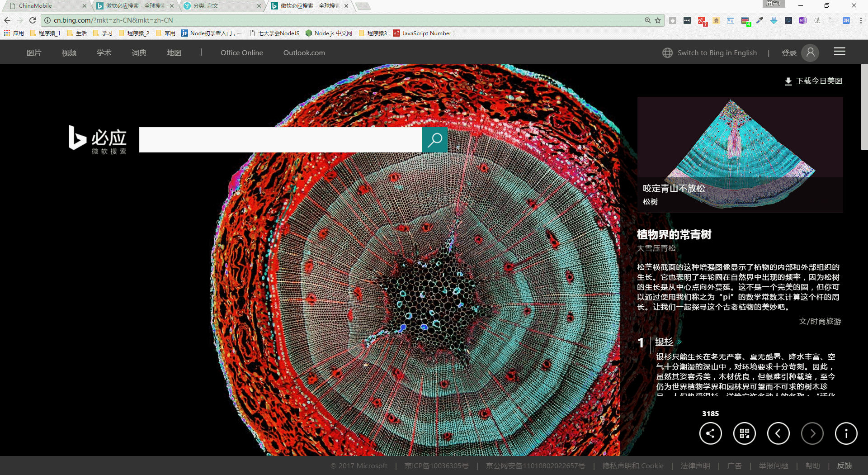
Task: Click the browser address bar URL
Action: [x=113, y=20]
